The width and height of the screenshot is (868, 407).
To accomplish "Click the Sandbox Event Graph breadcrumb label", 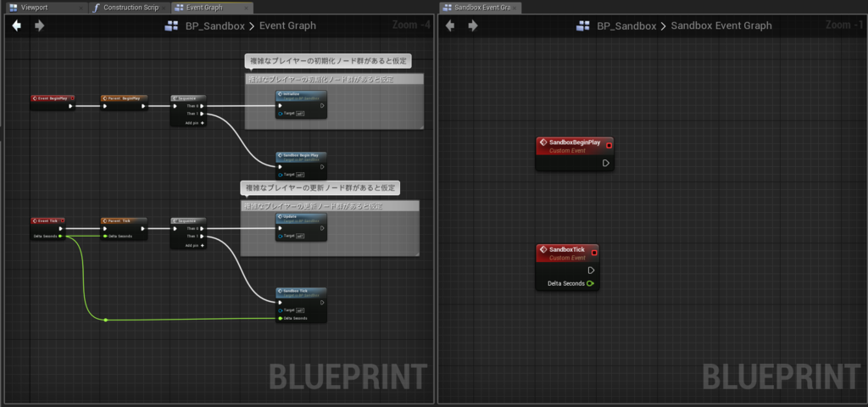I will 721,26.
